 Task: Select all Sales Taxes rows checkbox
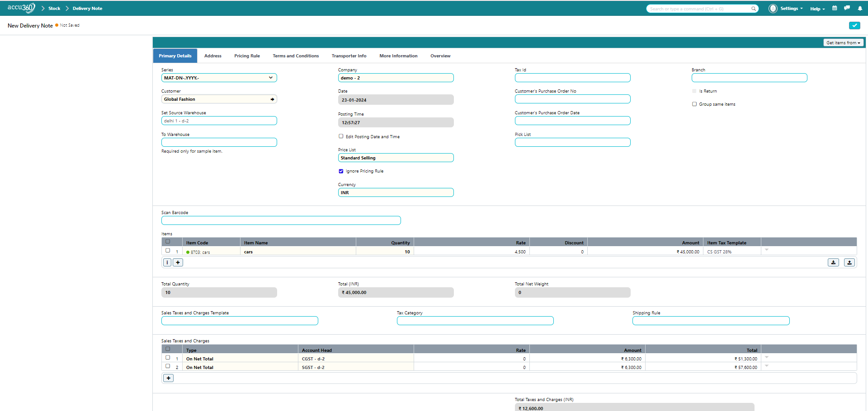(168, 349)
